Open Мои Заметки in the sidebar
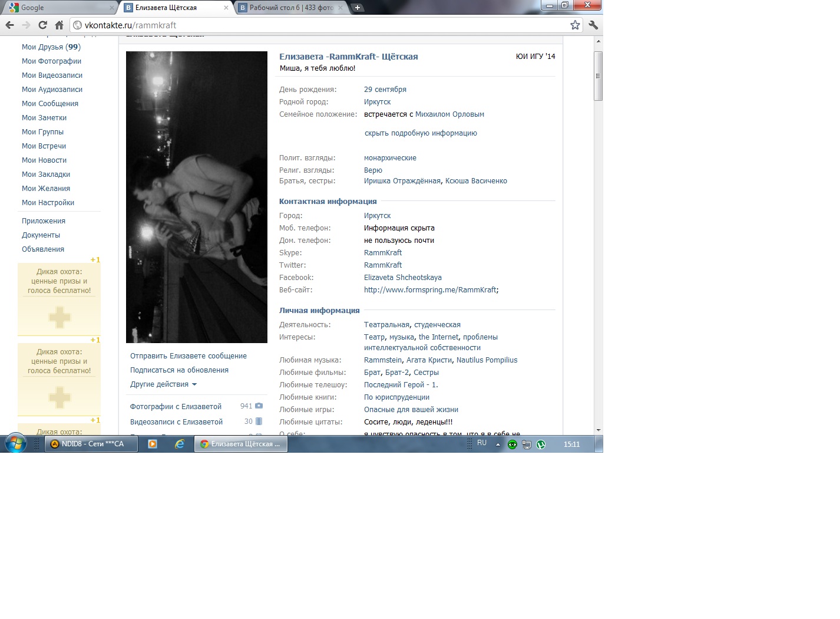The image size is (840, 619). pos(44,118)
